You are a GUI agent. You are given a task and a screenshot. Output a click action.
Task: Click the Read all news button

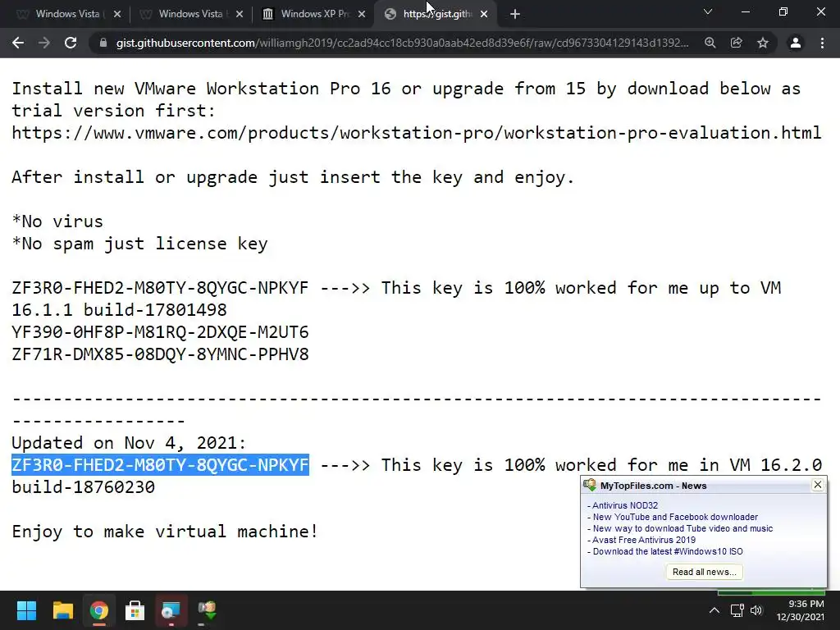pyautogui.click(x=705, y=572)
